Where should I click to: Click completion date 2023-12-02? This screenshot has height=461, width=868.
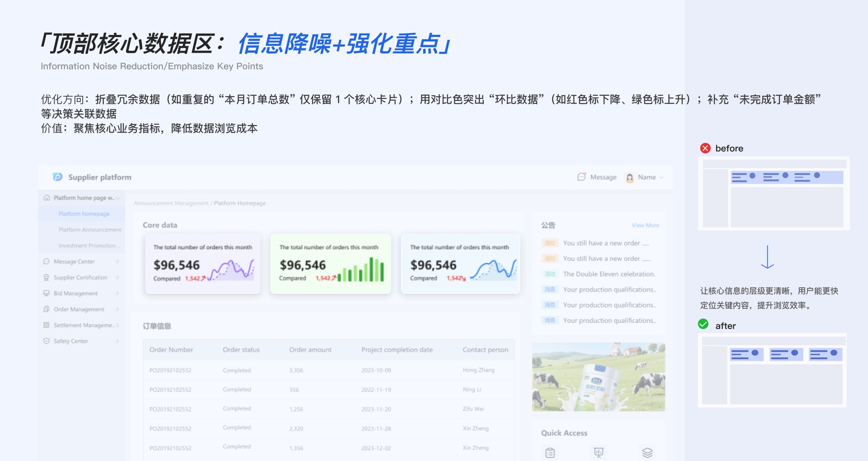tap(376, 448)
